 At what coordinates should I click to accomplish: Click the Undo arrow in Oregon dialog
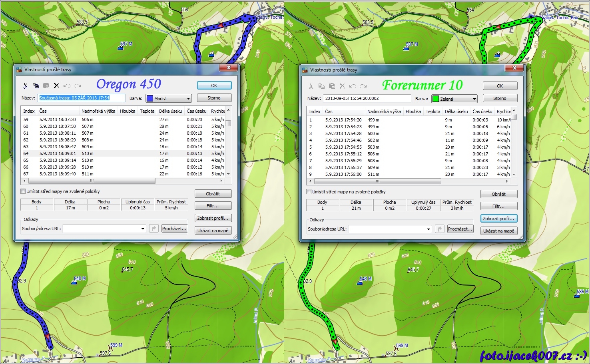tap(67, 86)
